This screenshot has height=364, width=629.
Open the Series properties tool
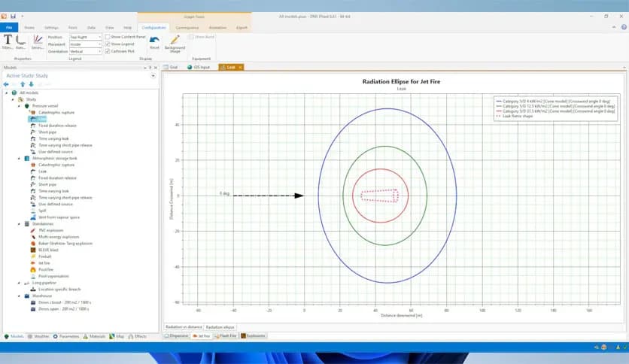click(x=38, y=42)
